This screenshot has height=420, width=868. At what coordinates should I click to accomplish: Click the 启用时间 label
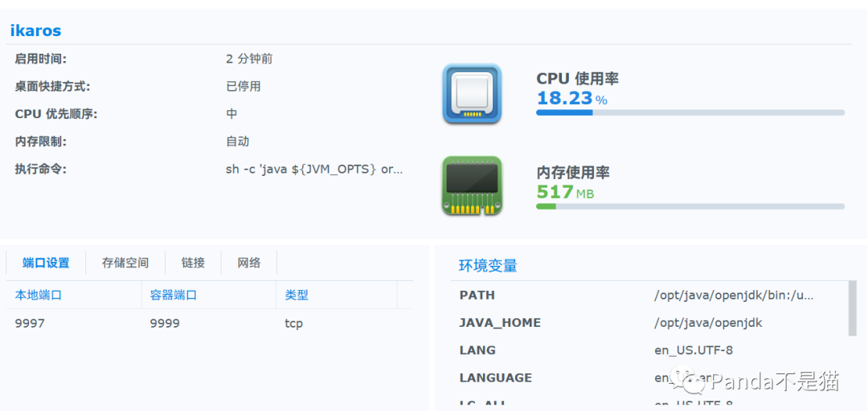pos(40,59)
